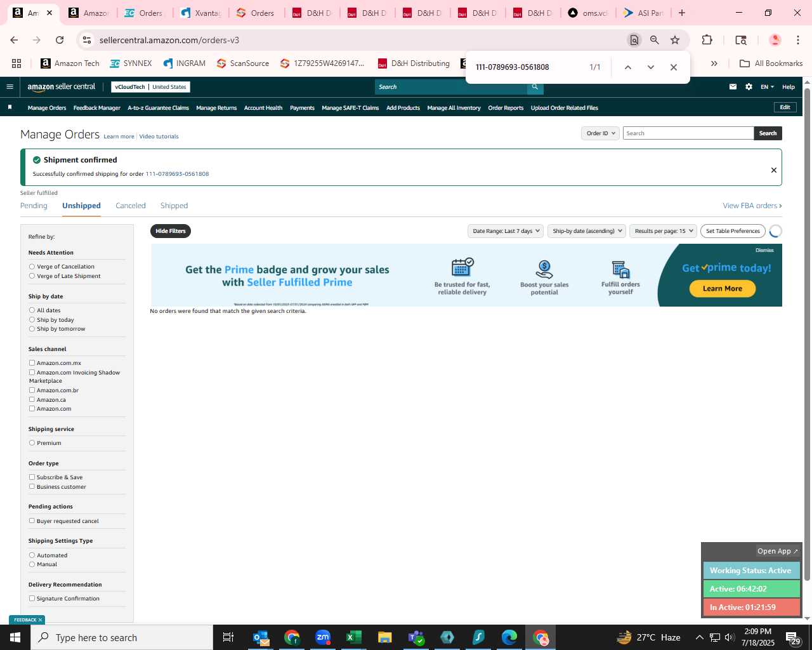Click the Video tutorials link
The image size is (812, 650).
[x=159, y=136]
